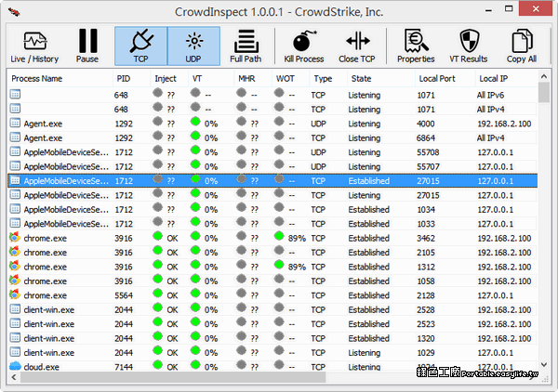Click gray MHR indicator in port 2528 row
558x392 pixels.
point(241,307)
